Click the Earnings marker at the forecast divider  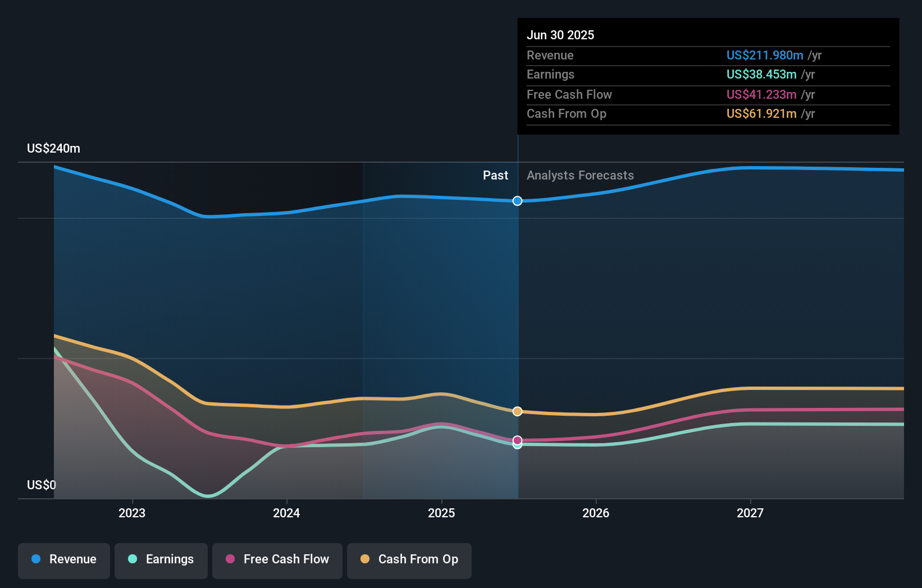click(x=517, y=445)
